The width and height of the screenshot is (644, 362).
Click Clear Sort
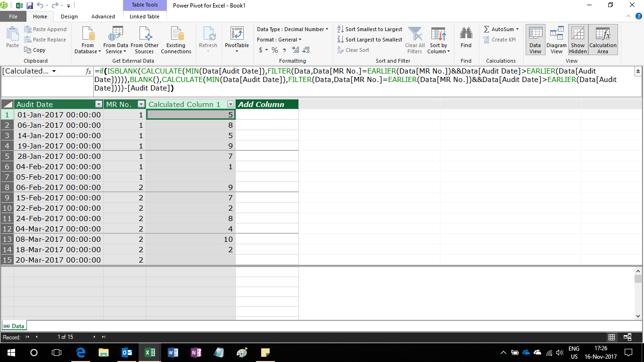pos(353,50)
